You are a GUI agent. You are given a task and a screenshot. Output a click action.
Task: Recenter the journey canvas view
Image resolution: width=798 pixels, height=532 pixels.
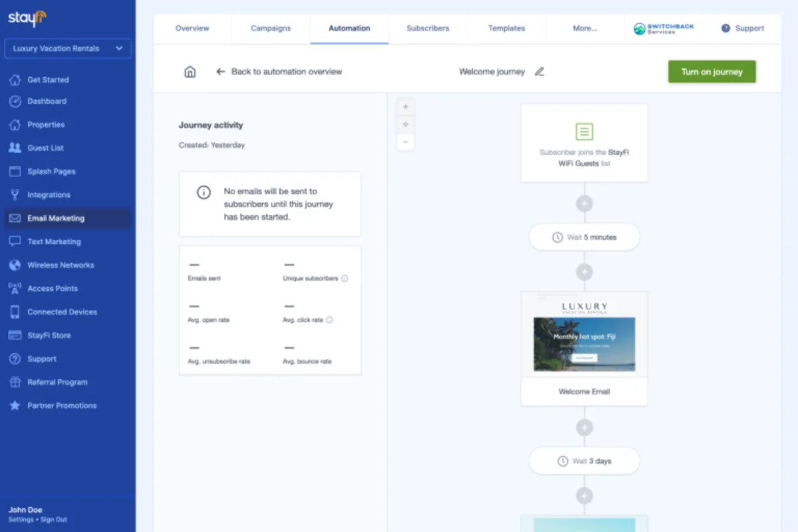tap(406, 124)
